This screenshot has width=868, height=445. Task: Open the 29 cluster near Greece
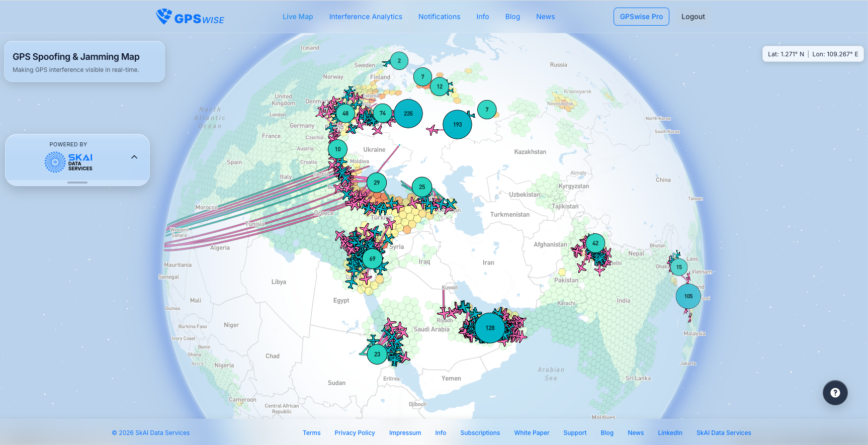(x=377, y=183)
